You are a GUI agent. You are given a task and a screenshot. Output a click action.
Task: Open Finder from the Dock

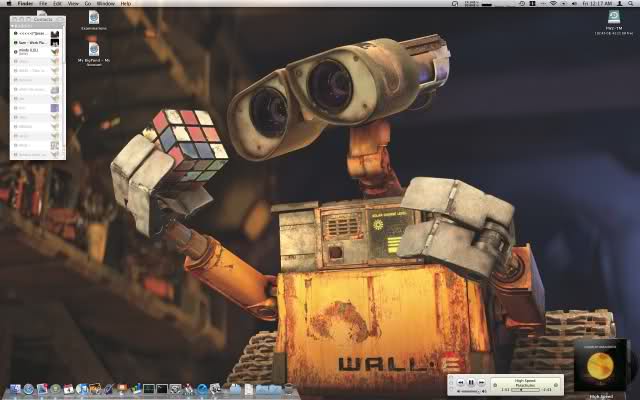(x=15, y=389)
